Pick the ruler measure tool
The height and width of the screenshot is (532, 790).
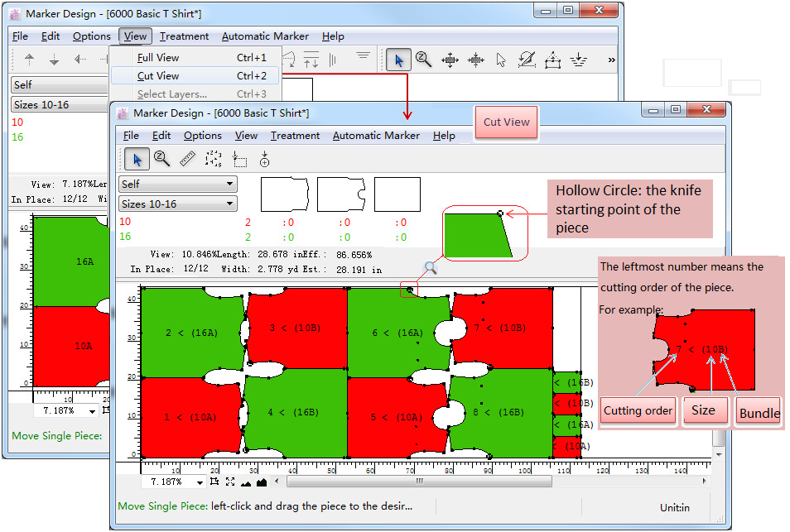(188, 159)
